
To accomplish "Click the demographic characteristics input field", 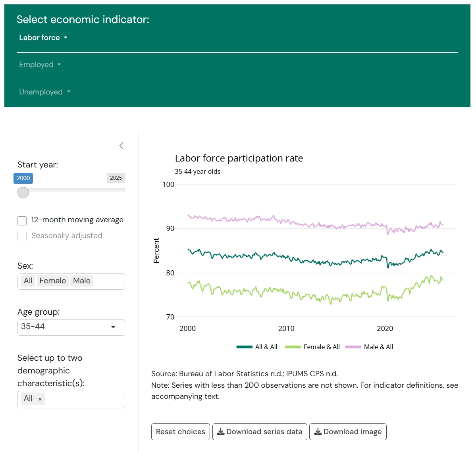I will pyautogui.click(x=83, y=399).
